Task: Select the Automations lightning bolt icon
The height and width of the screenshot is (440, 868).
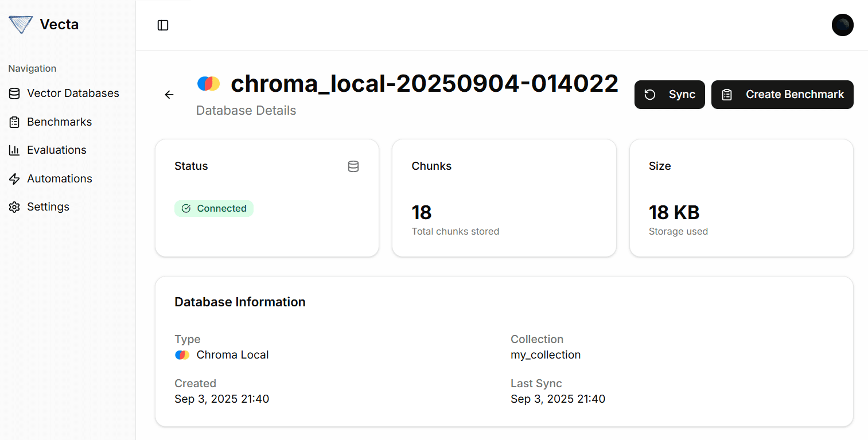Action: tap(14, 178)
